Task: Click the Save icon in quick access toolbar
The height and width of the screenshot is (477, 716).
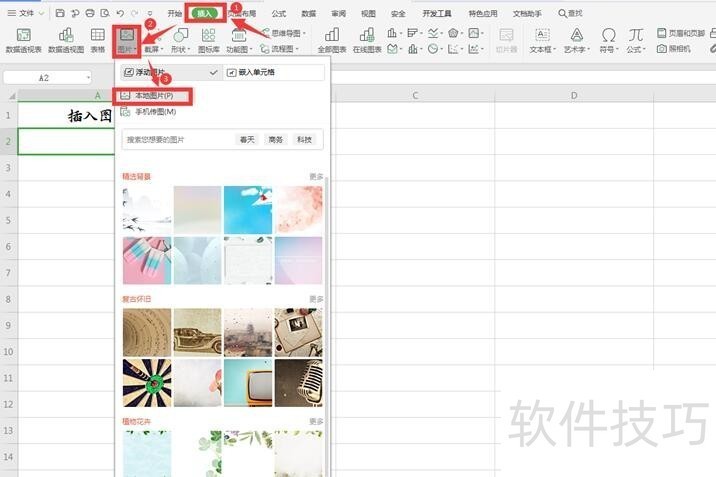Action: click(x=60, y=13)
